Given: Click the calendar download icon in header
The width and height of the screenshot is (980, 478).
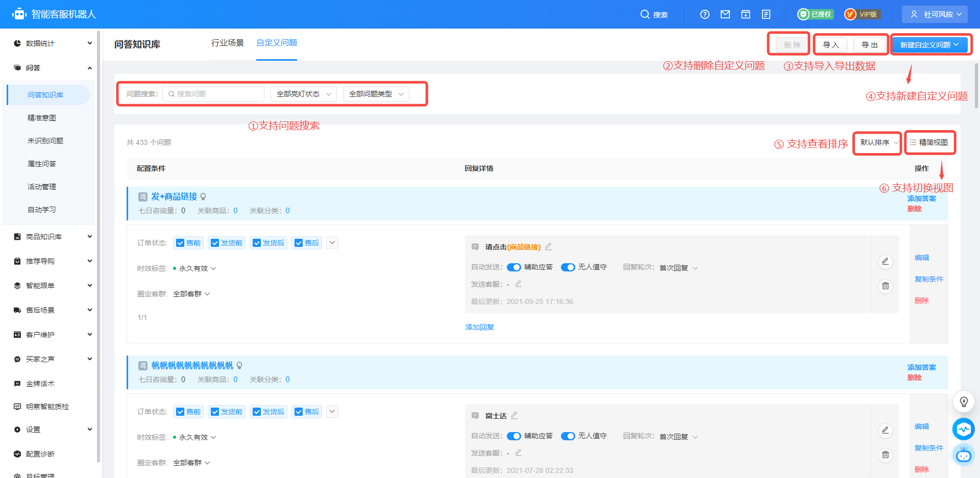Looking at the screenshot, I should 746,14.
